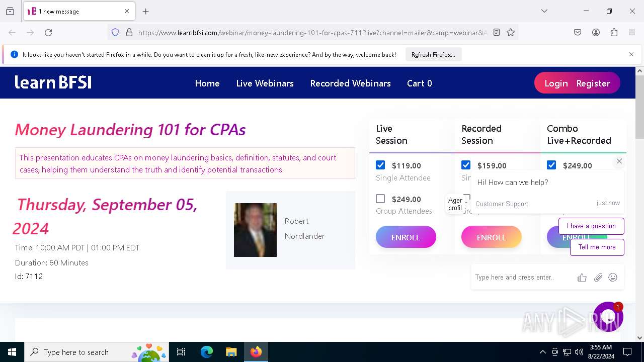Screen dimensions: 644x362
Task: Select the '1 new message' browser tab
Action: [x=79, y=11]
